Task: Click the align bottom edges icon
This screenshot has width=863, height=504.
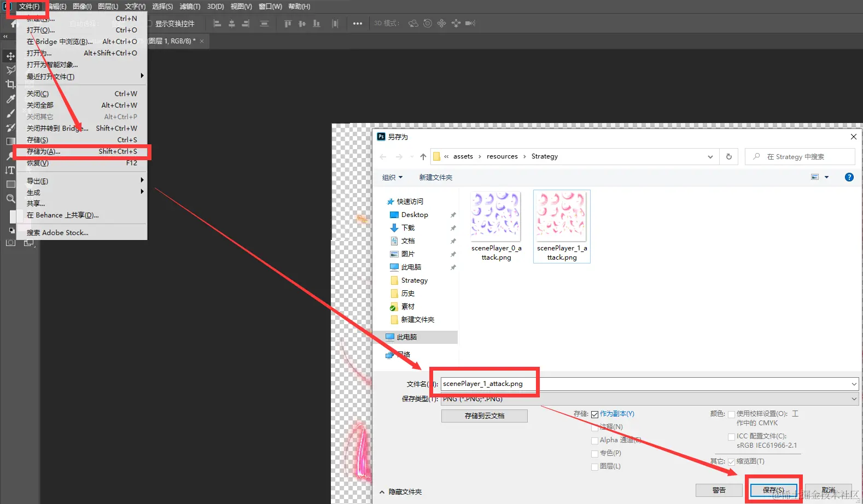Action: click(x=316, y=24)
